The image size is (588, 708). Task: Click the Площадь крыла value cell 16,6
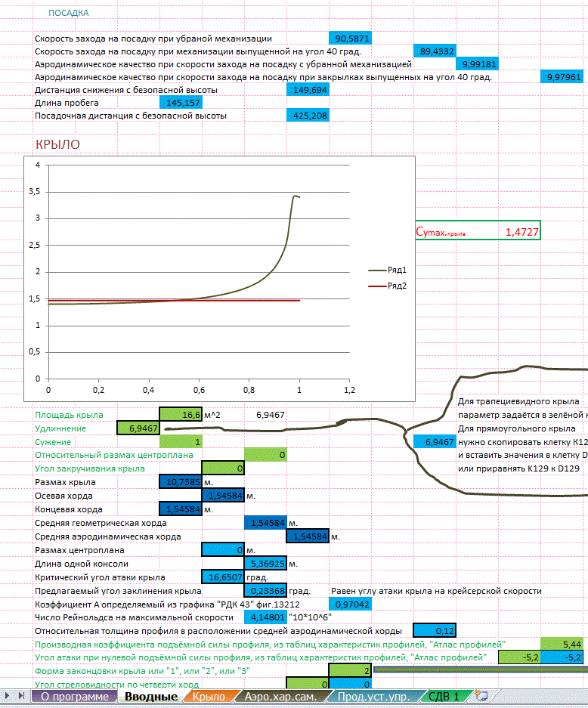point(181,415)
